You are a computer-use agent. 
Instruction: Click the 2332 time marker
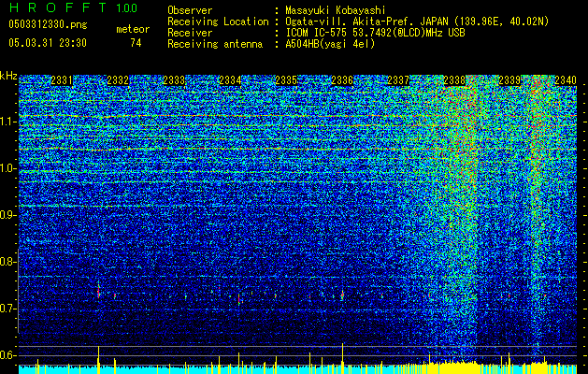118,80
